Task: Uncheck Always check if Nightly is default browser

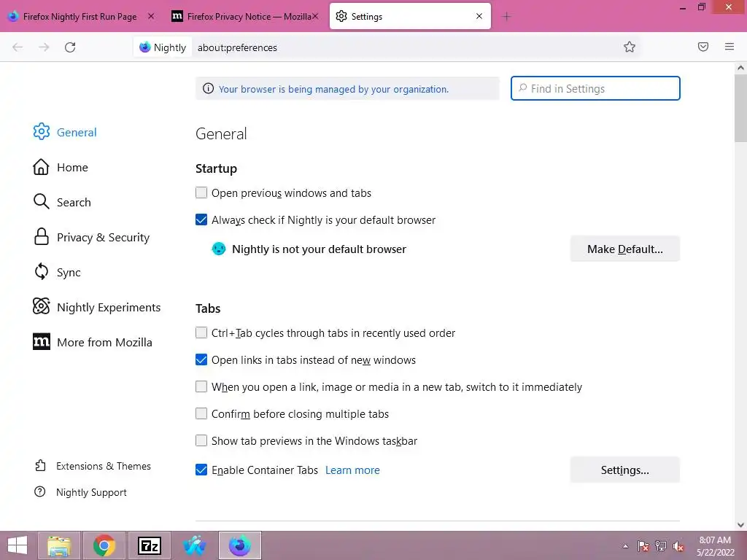Action: tap(201, 219)
